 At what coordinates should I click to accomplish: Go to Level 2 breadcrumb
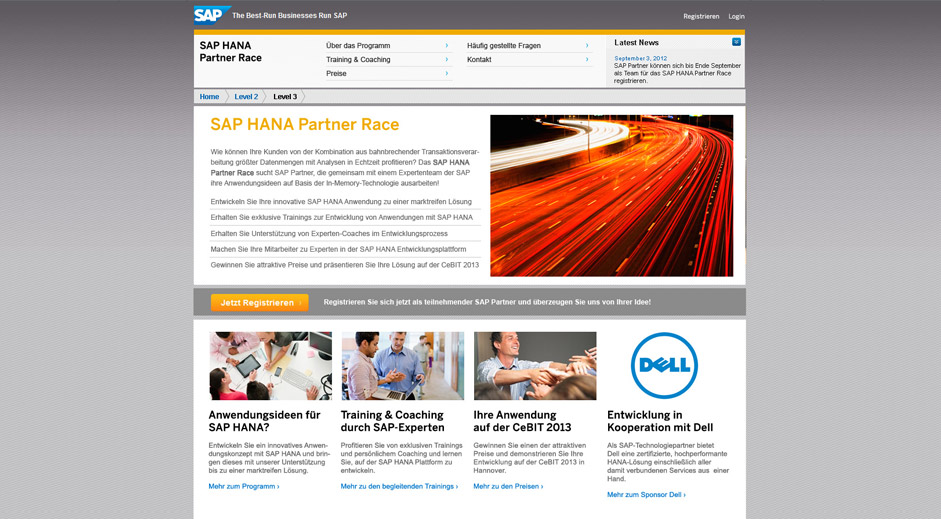pyautogui.click(x=246, y=97)
